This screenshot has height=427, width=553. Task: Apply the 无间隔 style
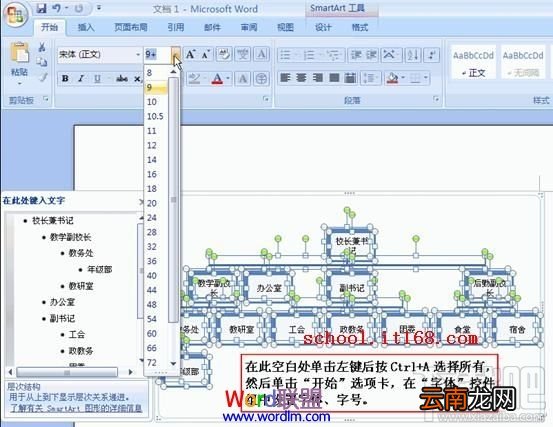(x=523, y=62)
